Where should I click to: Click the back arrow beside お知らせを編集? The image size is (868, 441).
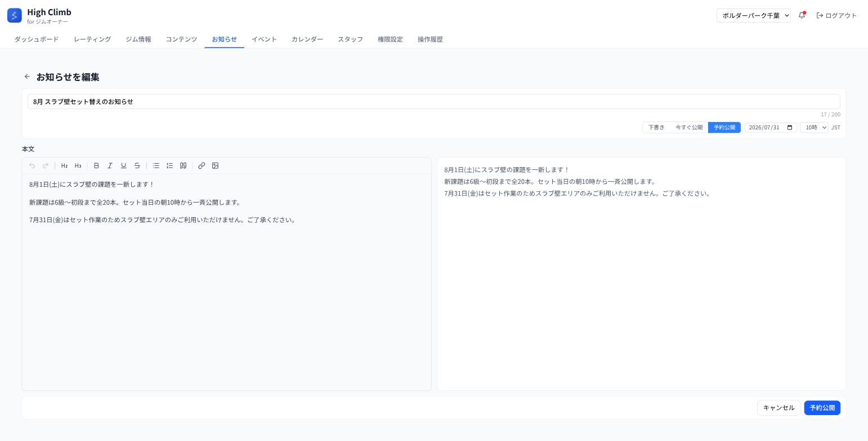pos(27,76)
